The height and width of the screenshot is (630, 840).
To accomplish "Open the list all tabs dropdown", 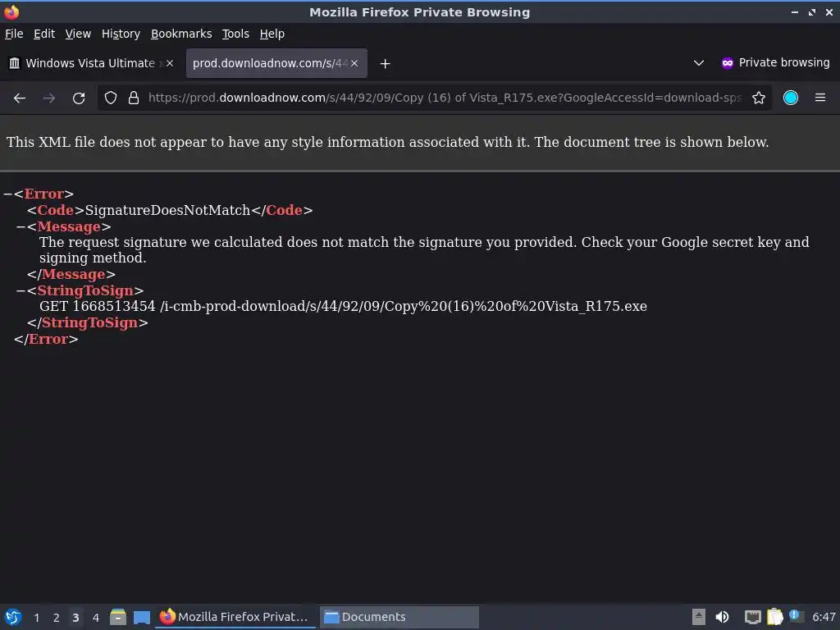I will pyautogui.click(x=699, y=63).
